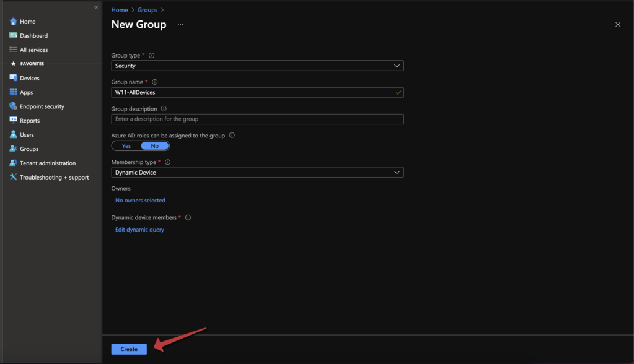The image size is (634, 364).
Task: Open Troubleshooting + support wrench icon
Action: click(x=14, y=178)
